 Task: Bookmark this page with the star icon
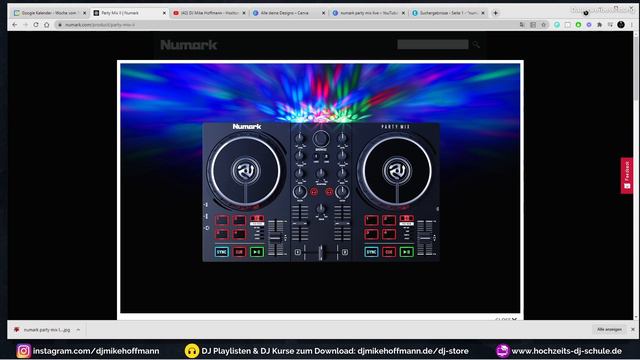[x=544, y=25]
